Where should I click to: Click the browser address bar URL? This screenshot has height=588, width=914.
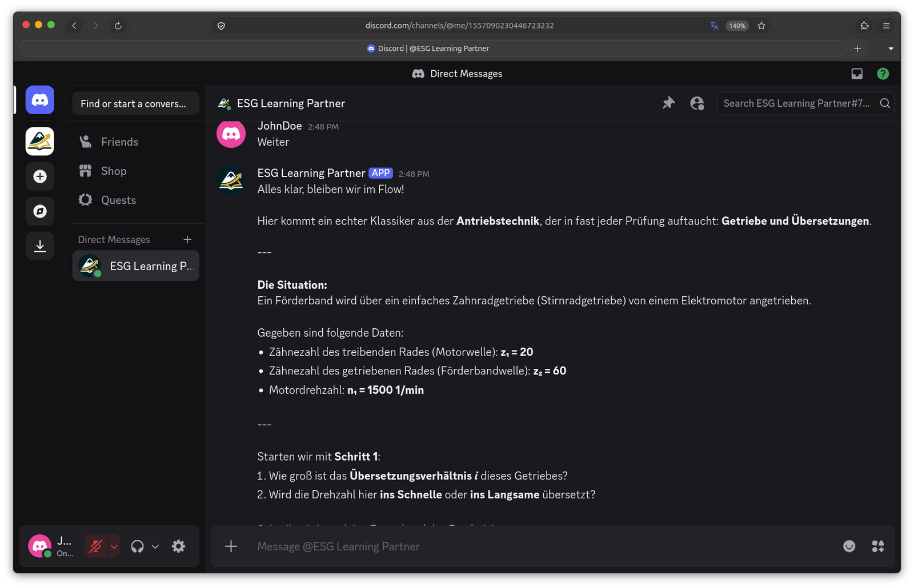click(x=460, y=26)
